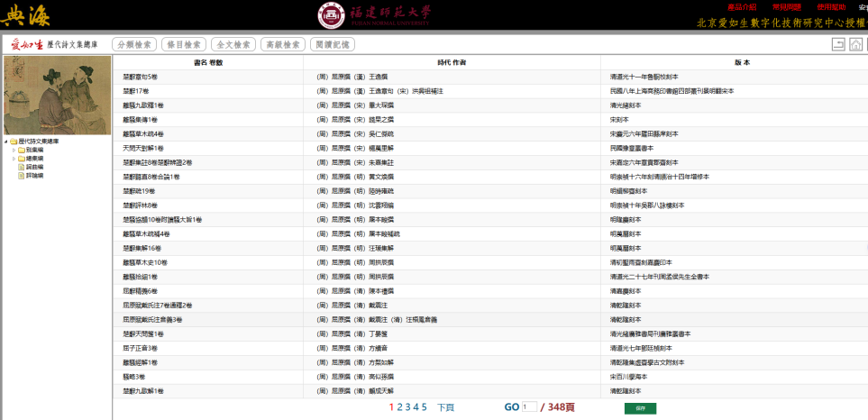
Task: Open 高級檢索 advanced search
Action: [x=282, y=44]
